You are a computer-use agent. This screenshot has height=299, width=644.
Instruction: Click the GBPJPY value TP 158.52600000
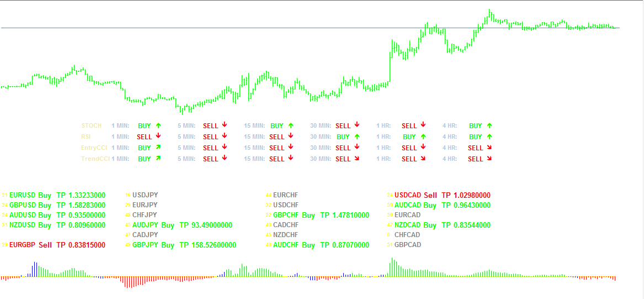click(208, 245)
